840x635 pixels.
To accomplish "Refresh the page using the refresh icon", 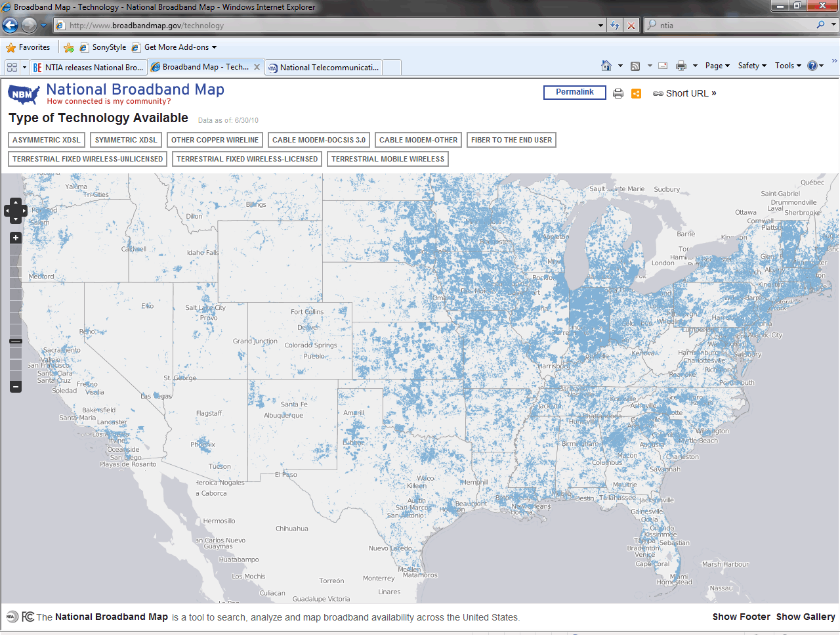I will [615, 26].
